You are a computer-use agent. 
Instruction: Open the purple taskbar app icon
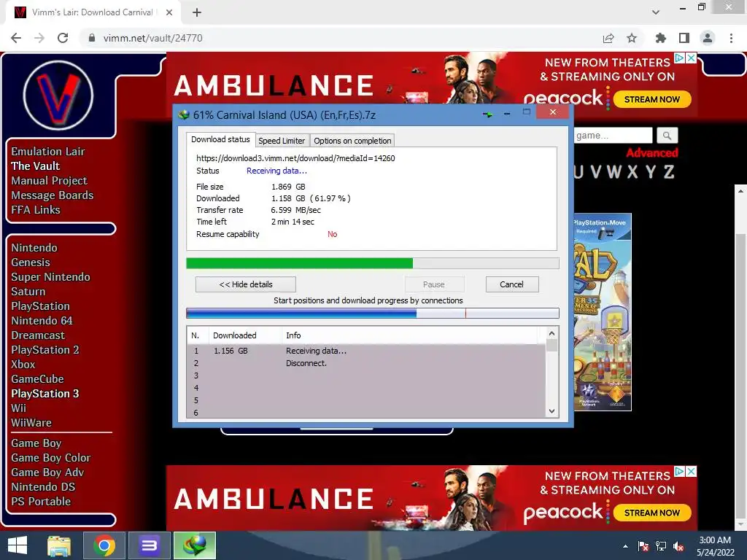tap(149, 545)
